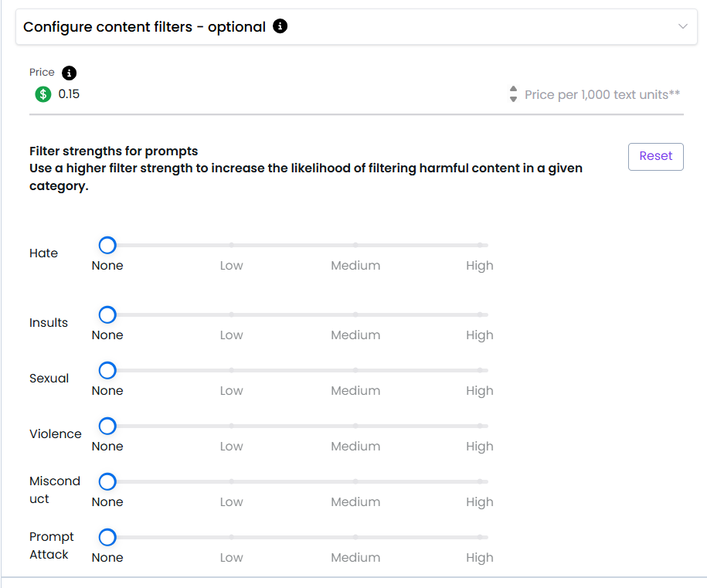Set Hate filter to Low
The height and width of the screenshot is (588, 707).
(231, 246)
